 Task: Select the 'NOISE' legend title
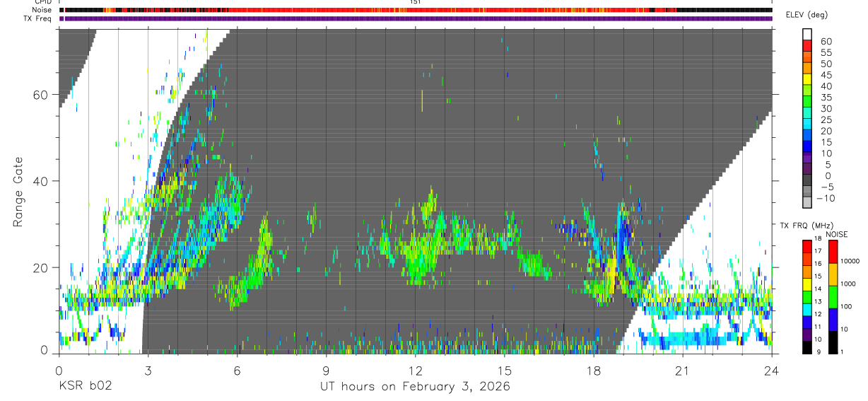(x=836, y=234)
